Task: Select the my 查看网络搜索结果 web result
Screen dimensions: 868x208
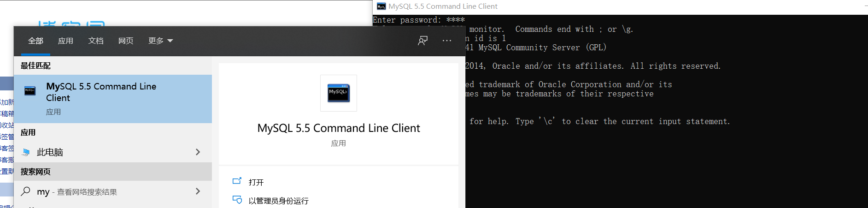Action: point(113,191)
